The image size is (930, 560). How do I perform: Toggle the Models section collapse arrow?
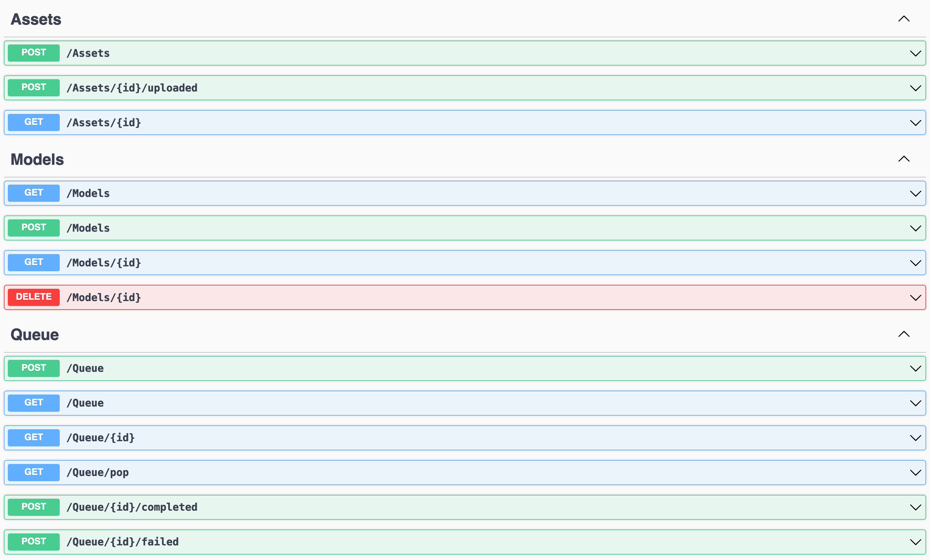(904, 159)
